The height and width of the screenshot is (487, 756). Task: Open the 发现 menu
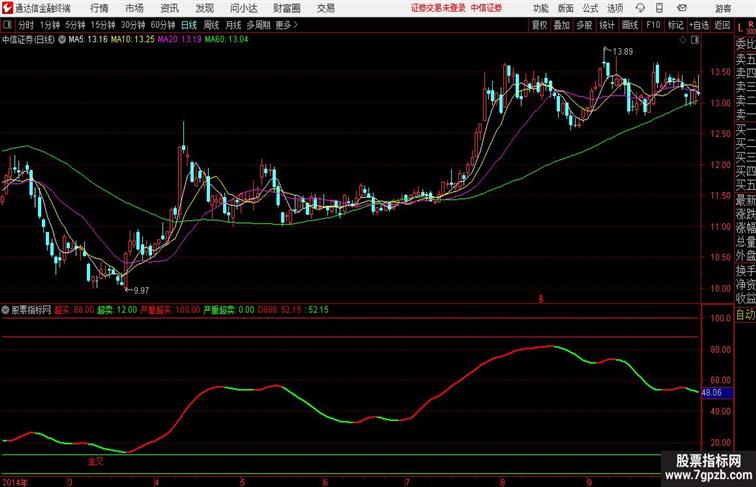[x=204, y=8]
